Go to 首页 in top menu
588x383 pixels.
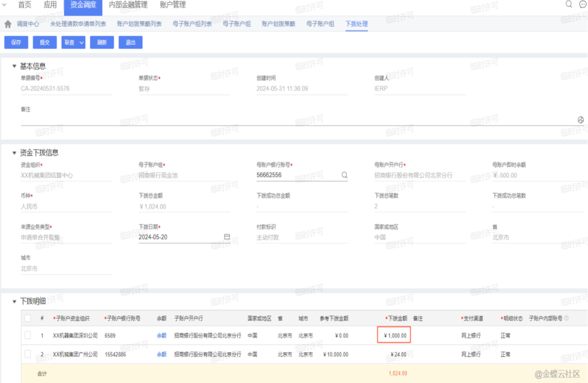pos(24,5)
